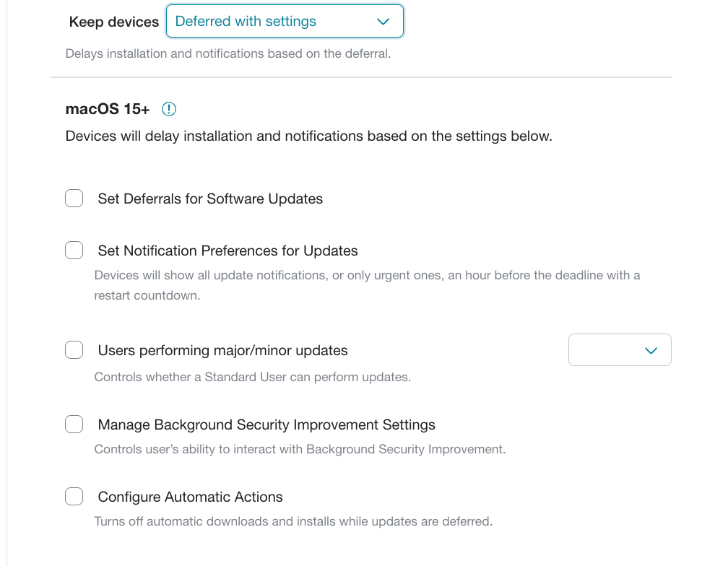Image resolution: width=728 pixels, height=566 pixels.
Task: Click the Deferred with settings selected value text
Action: [x=246, y=22]
